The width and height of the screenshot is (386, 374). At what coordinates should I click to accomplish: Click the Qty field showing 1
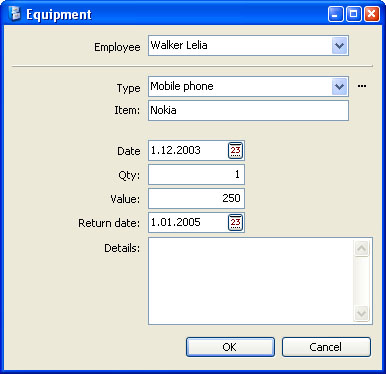pyautogui.click(x=196, y=174)
